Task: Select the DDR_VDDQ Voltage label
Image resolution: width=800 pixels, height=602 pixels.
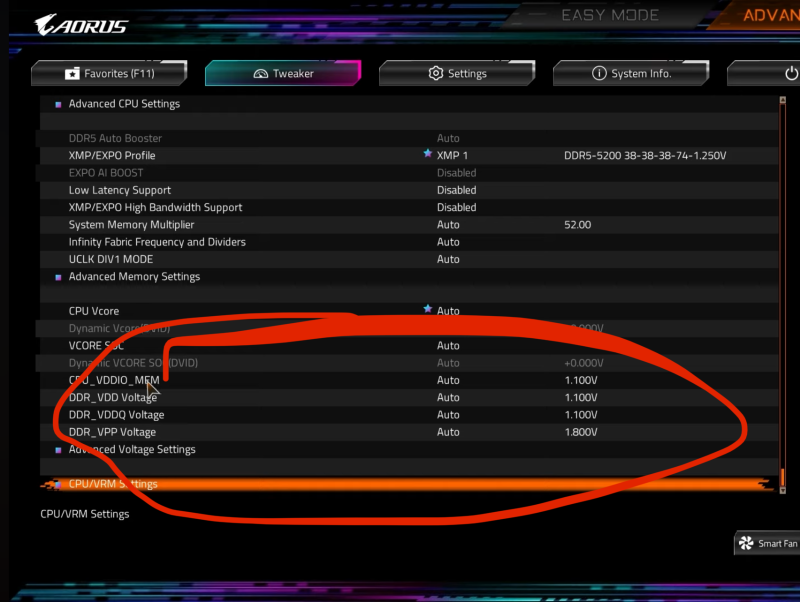Action: pos(116,415)
